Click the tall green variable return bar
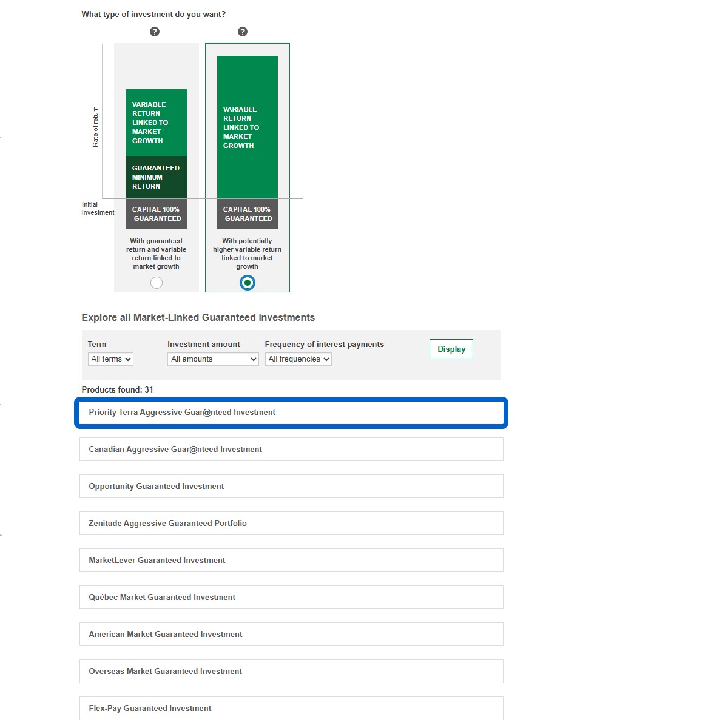The image size is (728, 728). click(248, 127)
